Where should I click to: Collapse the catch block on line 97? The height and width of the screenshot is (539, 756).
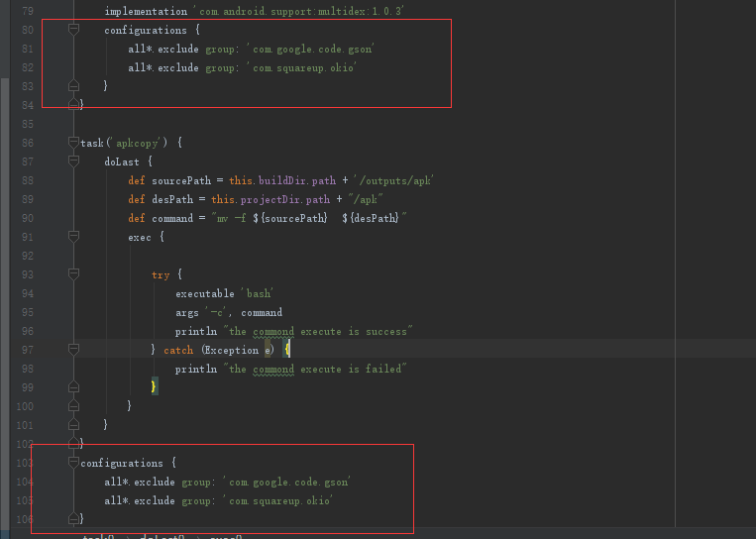pyautogui.click(x=73, y=350)
